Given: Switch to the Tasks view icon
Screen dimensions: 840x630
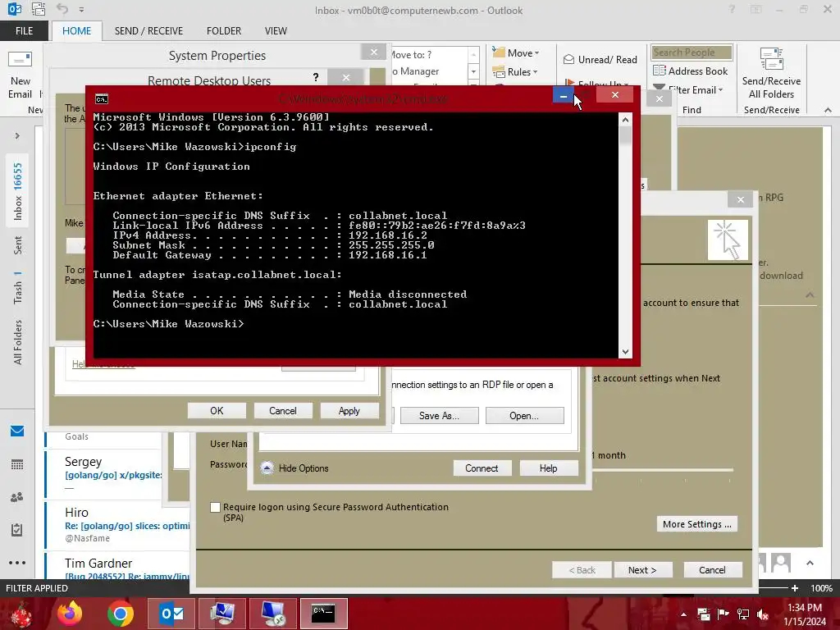Looking at the screenshot, I should [17, 530].
